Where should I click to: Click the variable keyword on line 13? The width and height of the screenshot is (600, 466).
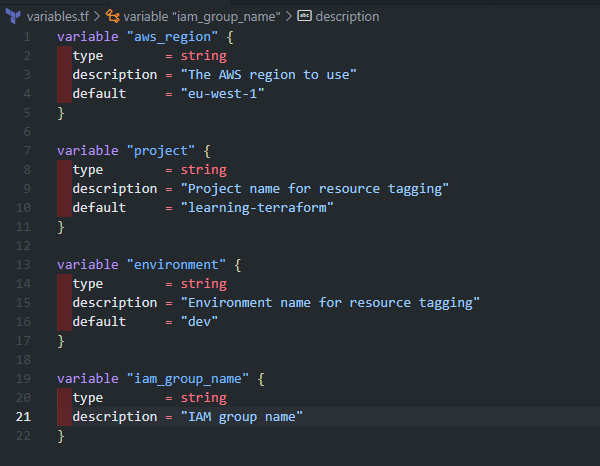click(x=88, y=265)
